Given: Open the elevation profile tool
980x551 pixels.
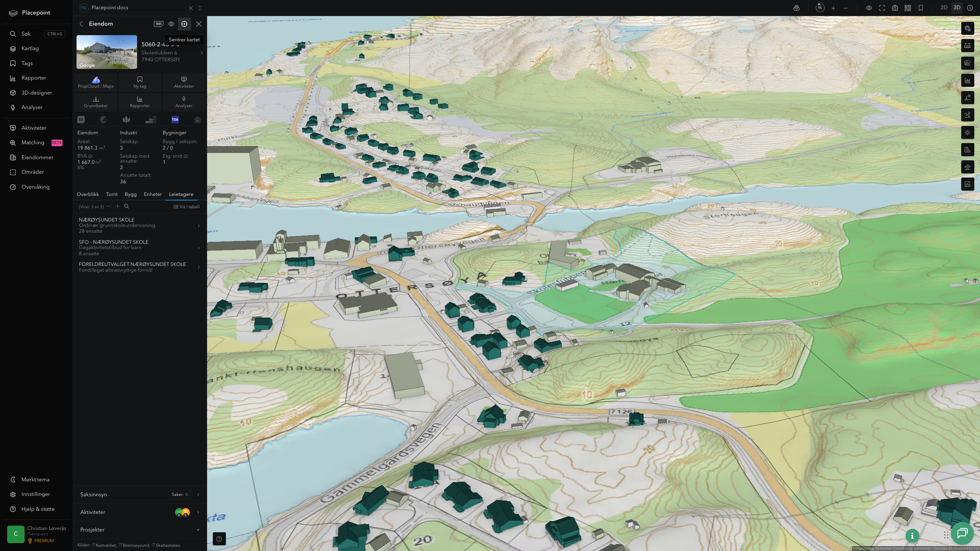Looking at the screenshot, I should click(x=967, y=115).
